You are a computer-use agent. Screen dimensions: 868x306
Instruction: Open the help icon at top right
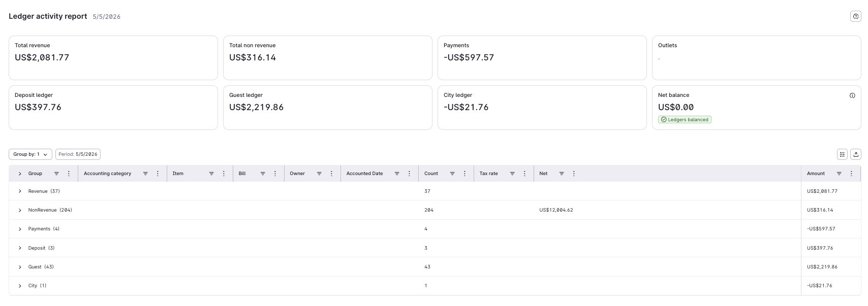point(856,16)
